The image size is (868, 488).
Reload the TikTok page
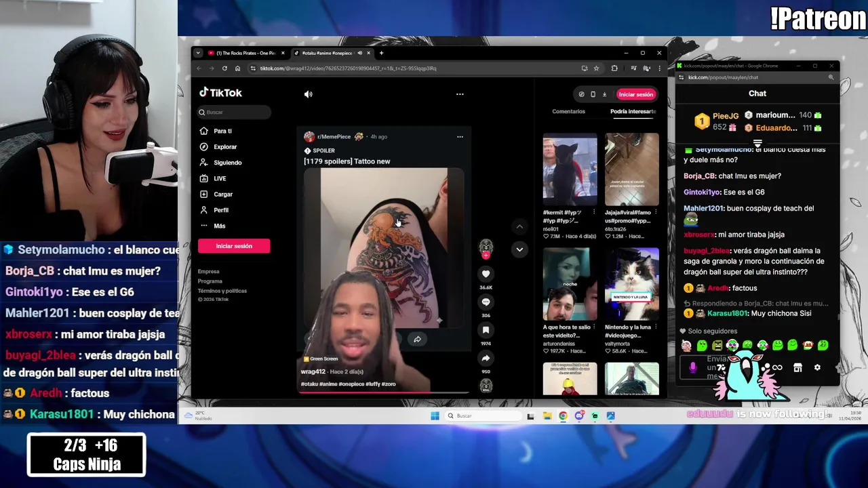[x=224, y=68]
